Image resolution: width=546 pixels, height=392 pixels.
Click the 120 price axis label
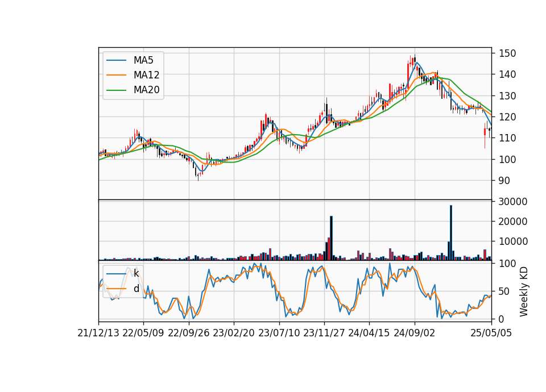(508, 117)
